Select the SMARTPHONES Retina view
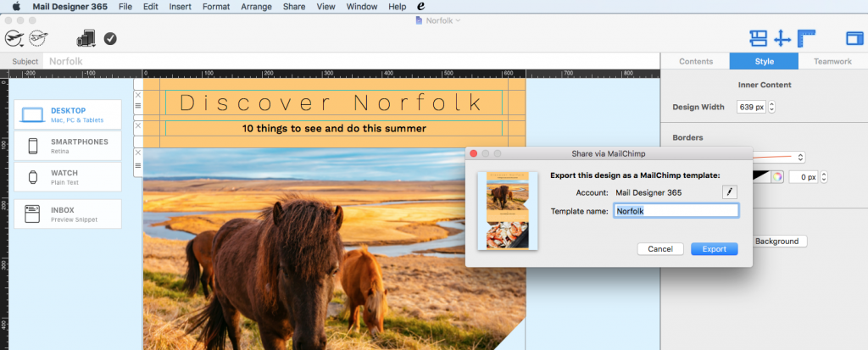The width and height of the screenshot is (868, 350). [68, 146]
